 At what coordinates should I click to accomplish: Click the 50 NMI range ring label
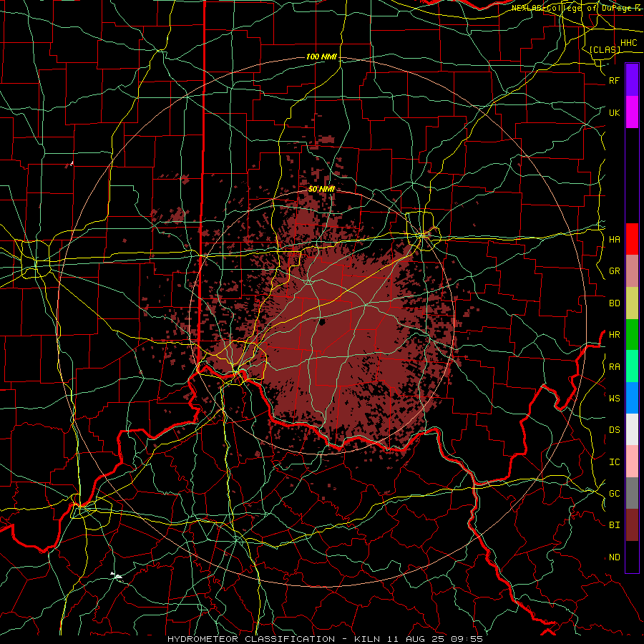321,189
